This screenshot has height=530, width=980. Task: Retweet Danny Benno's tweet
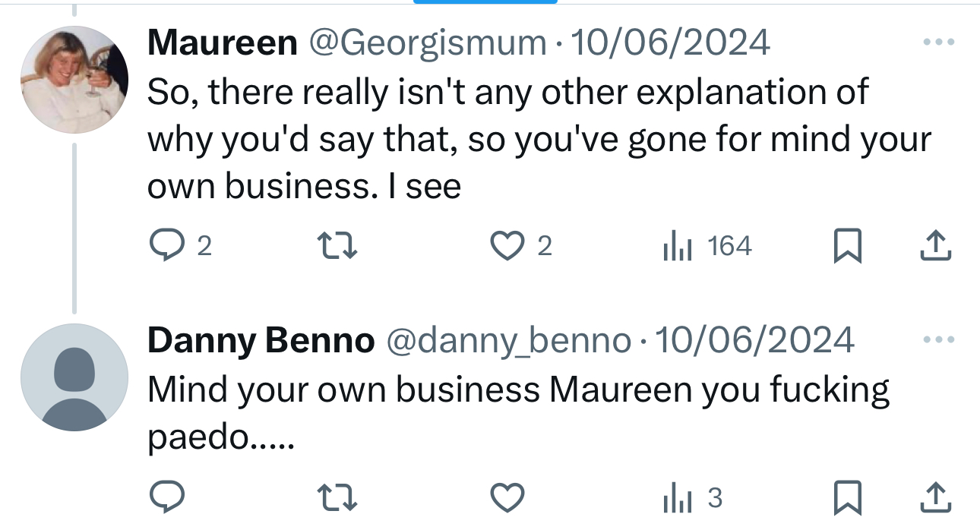coord(336,498)
